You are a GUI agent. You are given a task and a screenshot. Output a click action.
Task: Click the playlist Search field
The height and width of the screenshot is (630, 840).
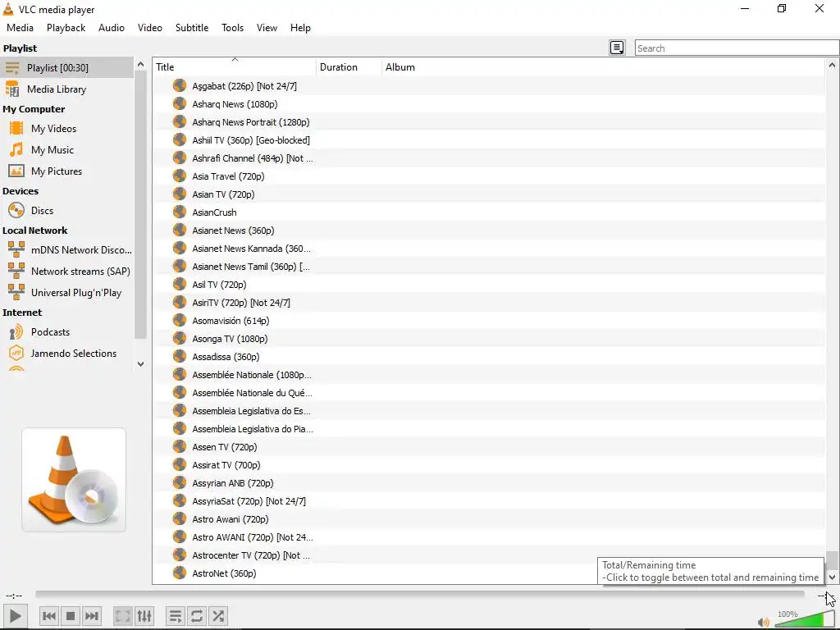(x=737, y=48)
